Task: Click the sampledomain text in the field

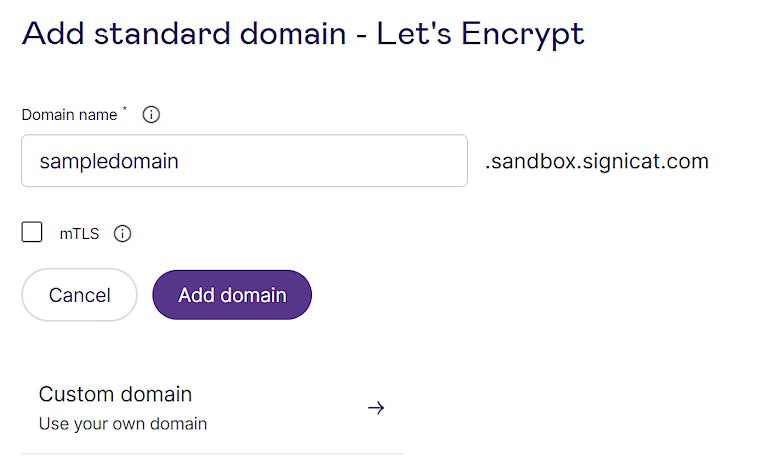Action: click(x=109, y=161)
